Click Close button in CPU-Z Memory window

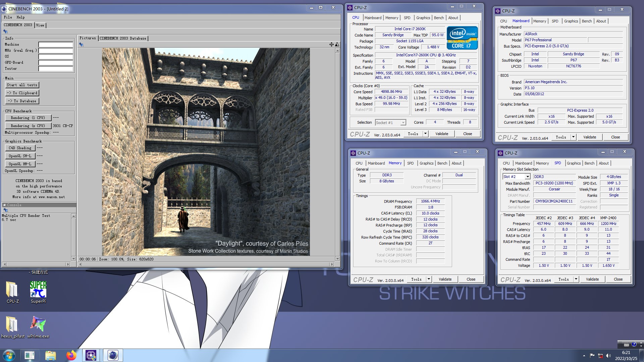click(471, 279)
